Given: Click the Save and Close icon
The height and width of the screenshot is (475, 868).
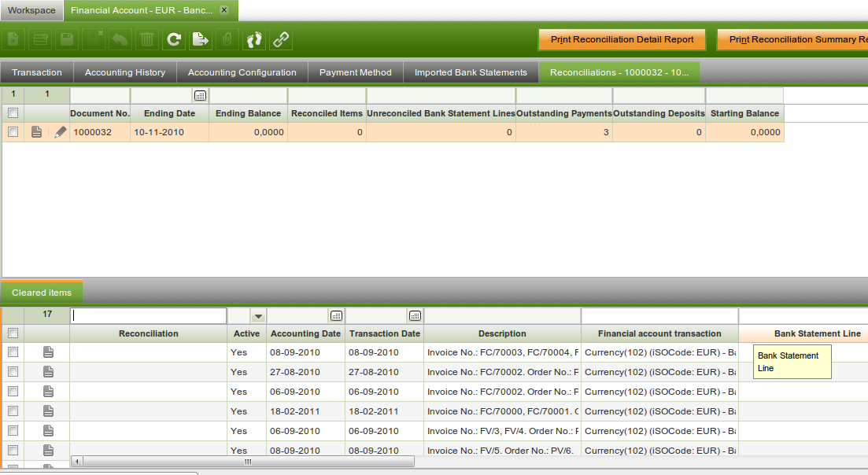Looking at the screenshot, I should (93, 39).
